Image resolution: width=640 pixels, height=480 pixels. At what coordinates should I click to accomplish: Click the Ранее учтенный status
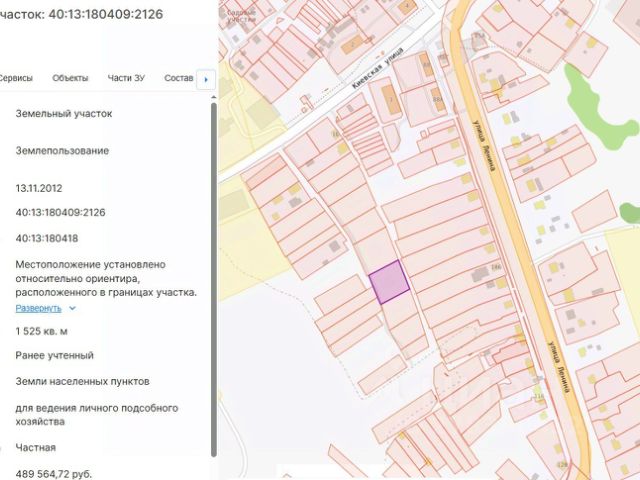pyautogui.click(x=54, y=356)
